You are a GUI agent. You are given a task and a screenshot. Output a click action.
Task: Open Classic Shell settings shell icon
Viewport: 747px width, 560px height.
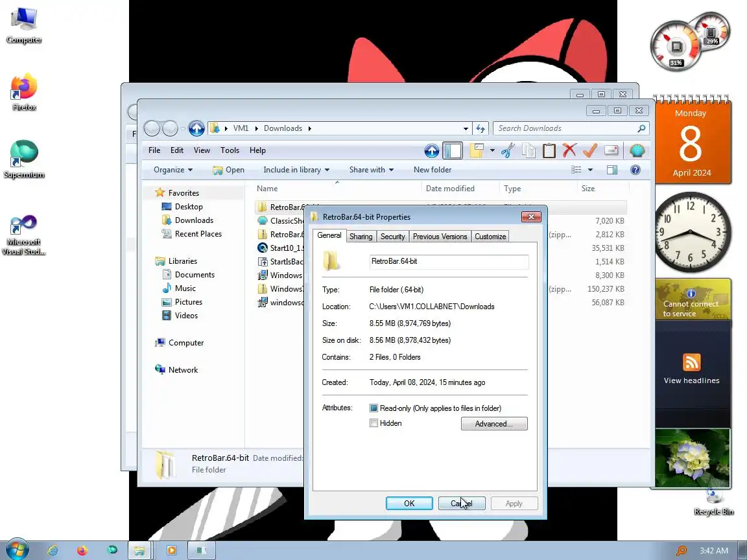(637, 150)
